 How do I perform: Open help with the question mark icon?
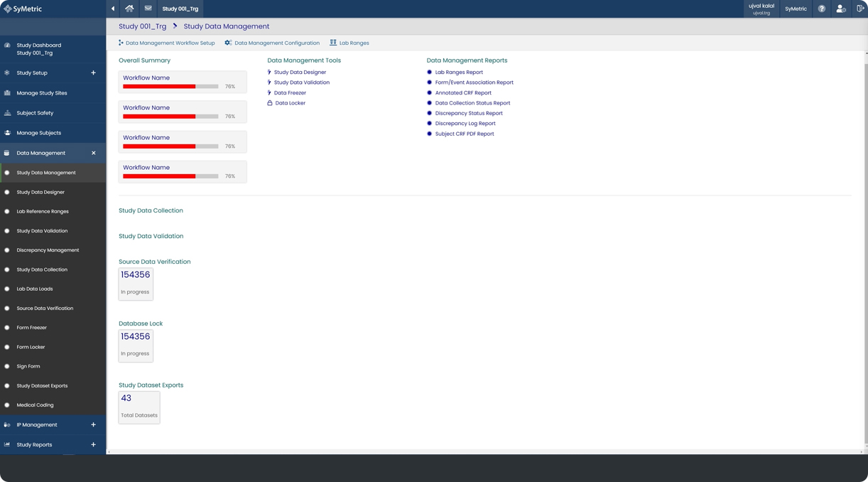(822, 9)
